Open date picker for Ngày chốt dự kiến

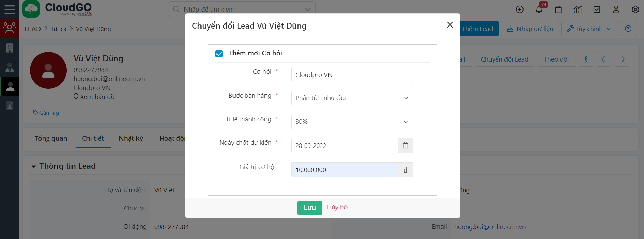click(x=405, y=146)
